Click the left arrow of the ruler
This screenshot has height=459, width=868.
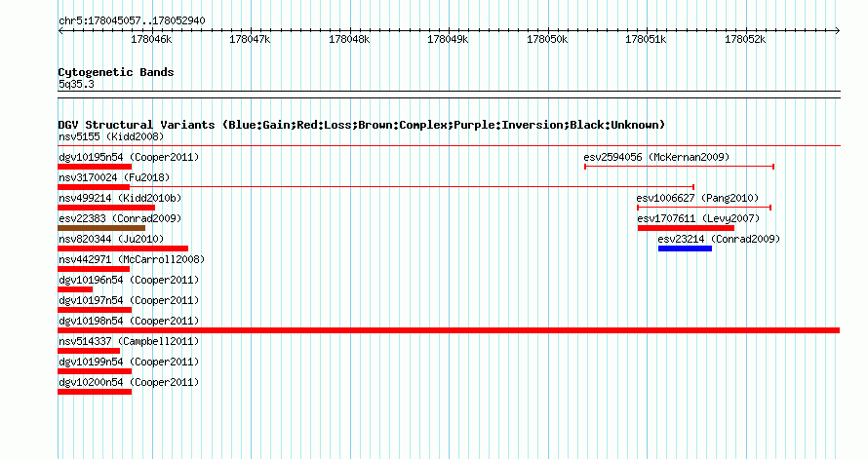click(60, 31)
